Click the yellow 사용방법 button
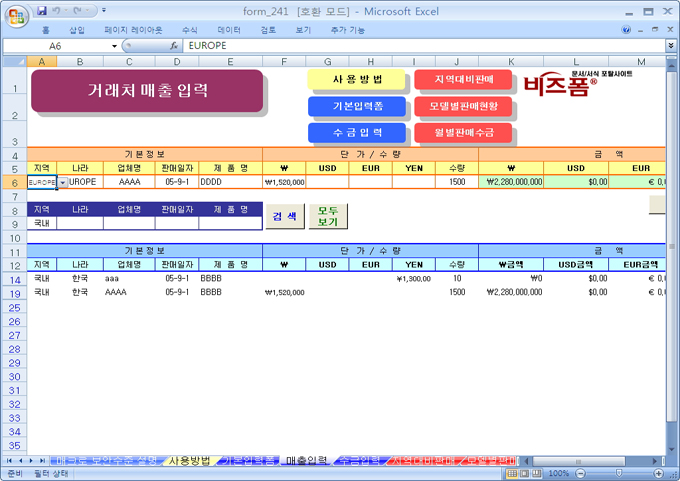 (x=357, y=80)
